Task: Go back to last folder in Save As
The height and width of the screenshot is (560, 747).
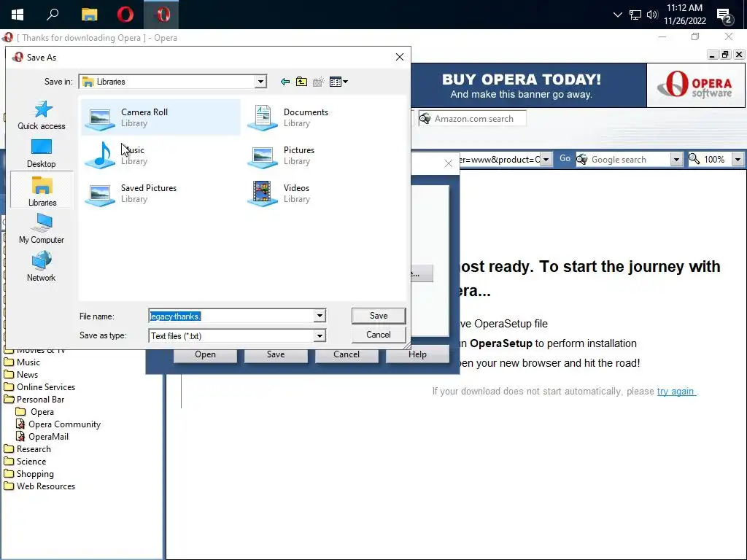Action: coord(285,82)
